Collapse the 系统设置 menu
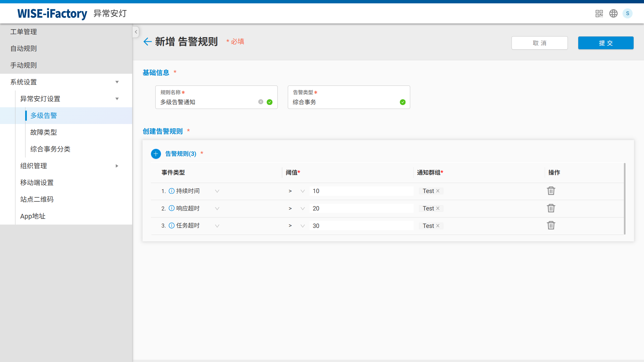The width and height of the screenshot is (644, 362). [x=117, y=82]
